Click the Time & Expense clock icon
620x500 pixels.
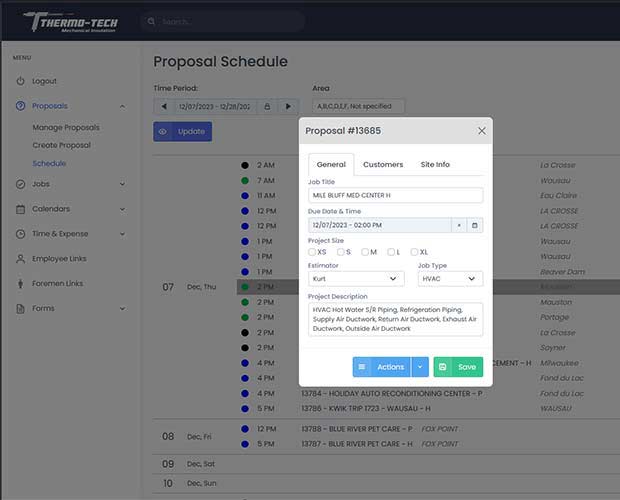20,234
